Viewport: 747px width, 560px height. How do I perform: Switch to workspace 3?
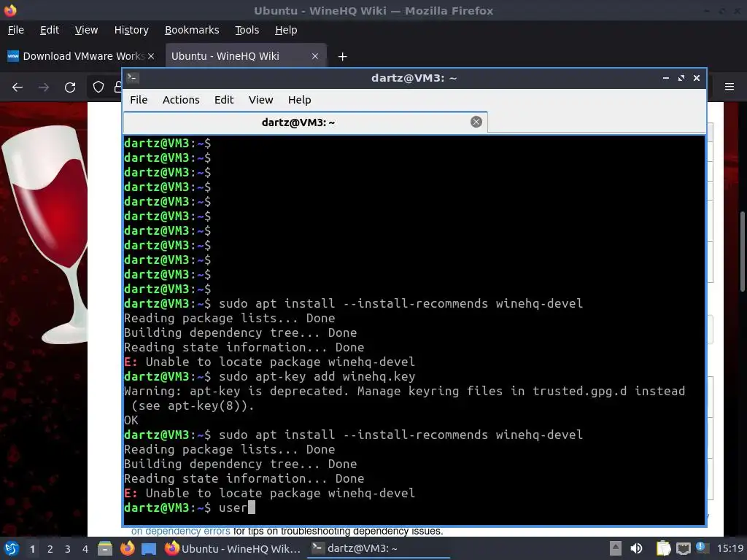(x=68, y=549)
